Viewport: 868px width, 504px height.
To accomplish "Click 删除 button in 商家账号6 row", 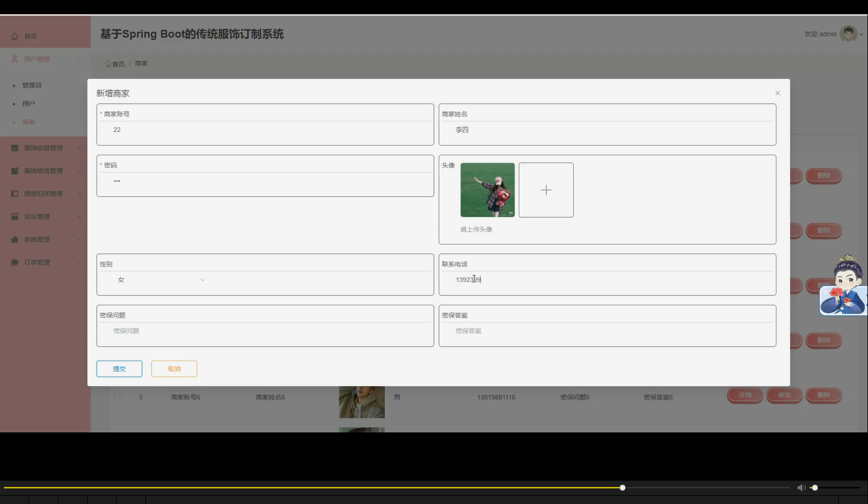I will (824, 395).
